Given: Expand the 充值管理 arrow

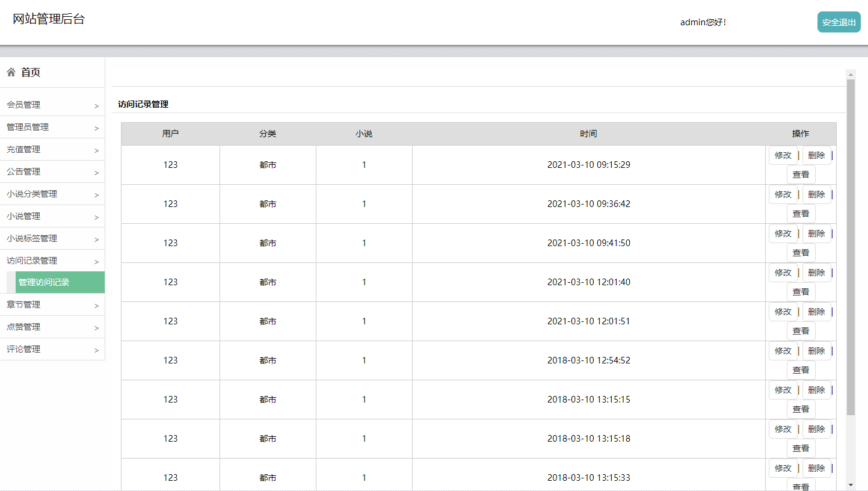Looking at the screenshot, I should (x=96, y=150).
